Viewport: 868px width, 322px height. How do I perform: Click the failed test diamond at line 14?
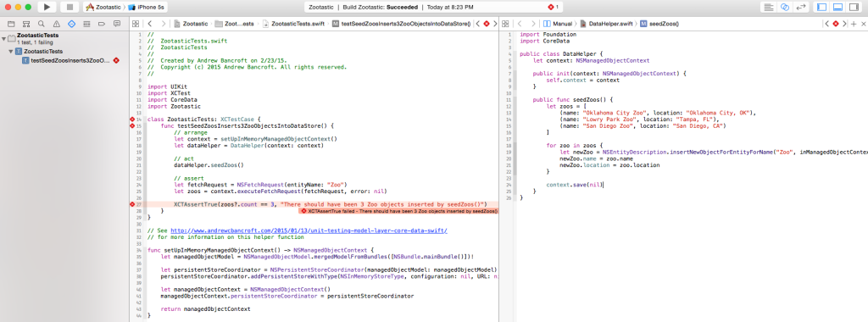click(x=132, y=119)
